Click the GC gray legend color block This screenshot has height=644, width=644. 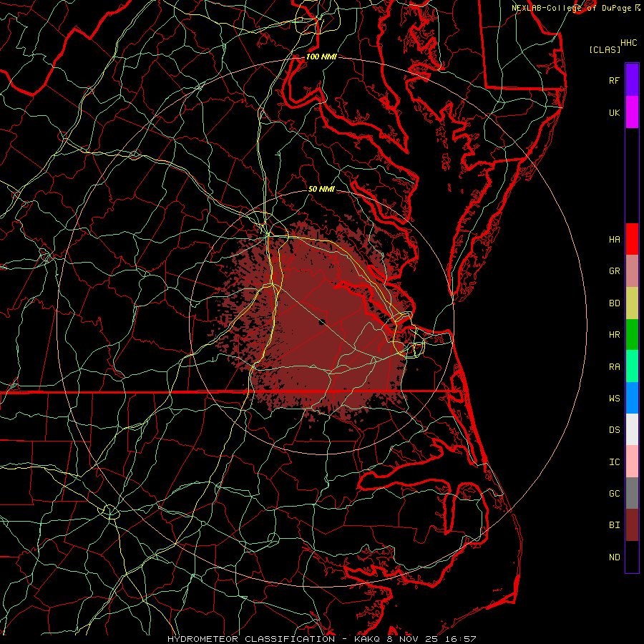point(632,493)
